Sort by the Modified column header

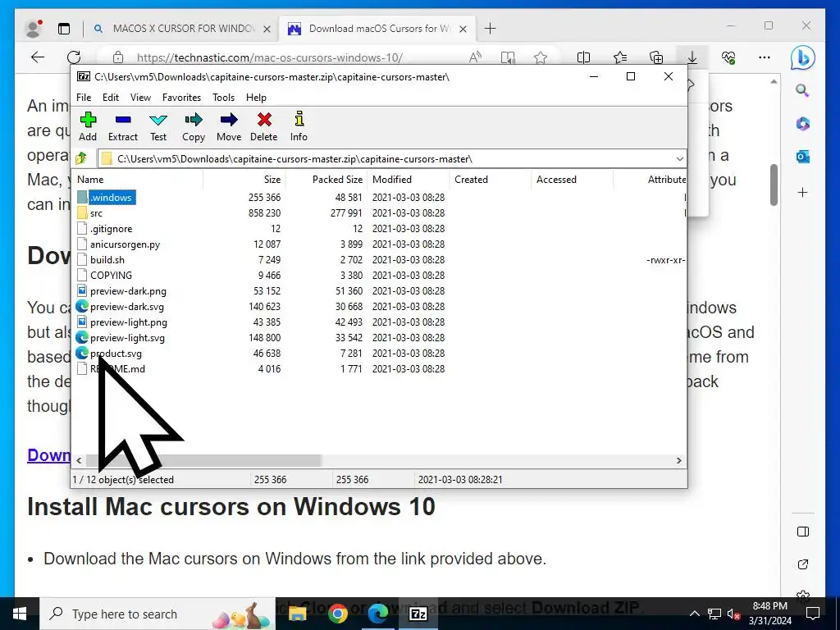point(409,180)
